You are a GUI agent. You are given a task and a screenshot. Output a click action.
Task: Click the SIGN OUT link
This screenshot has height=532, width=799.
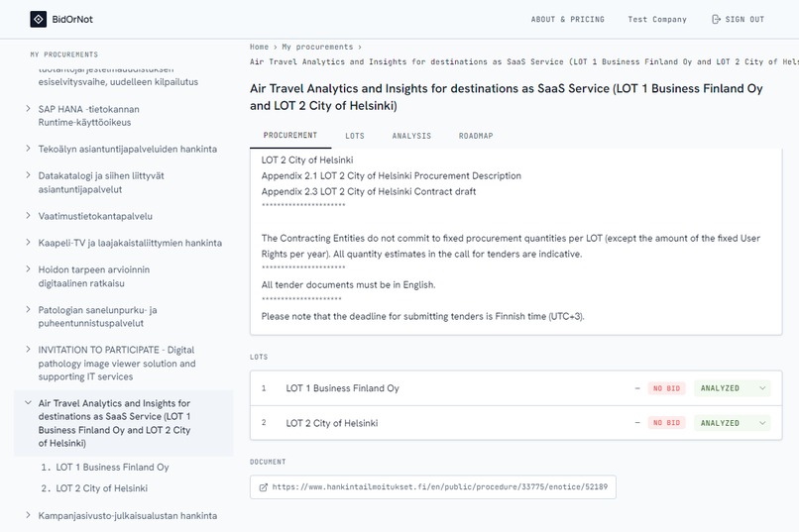(x=738, y=20)
